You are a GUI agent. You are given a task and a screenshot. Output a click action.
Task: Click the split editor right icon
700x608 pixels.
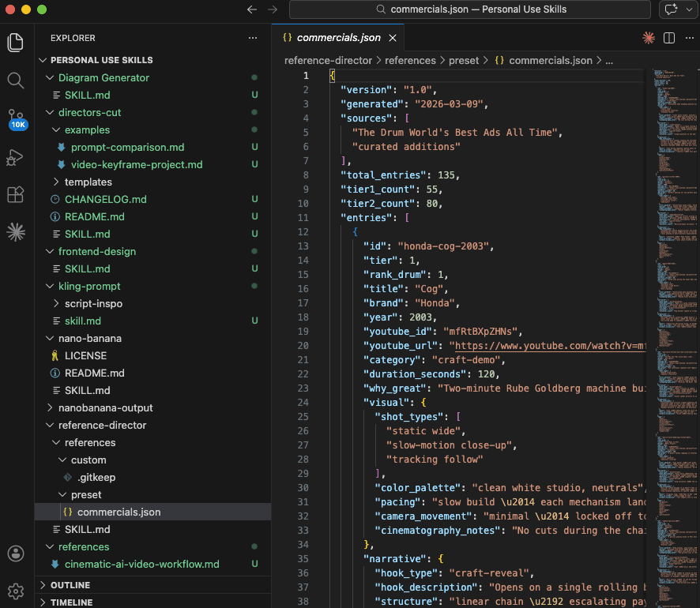click(669, 38)
